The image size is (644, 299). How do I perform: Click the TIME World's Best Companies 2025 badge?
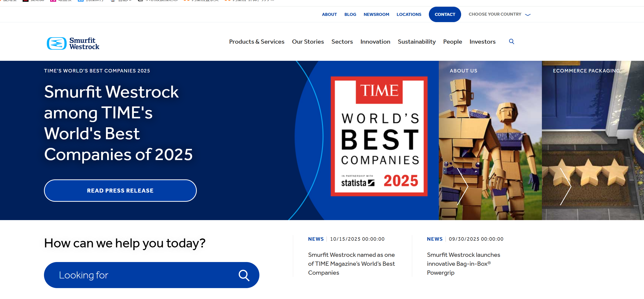[379, 136]
